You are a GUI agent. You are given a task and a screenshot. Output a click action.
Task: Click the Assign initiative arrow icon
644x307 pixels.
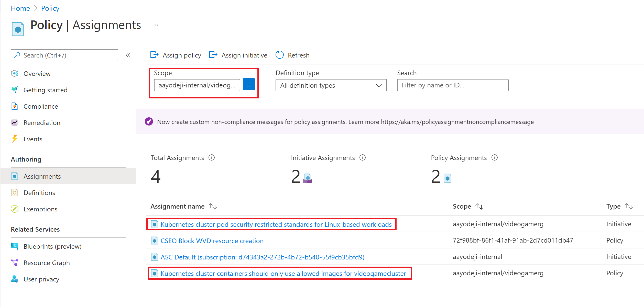pos(213,55)
